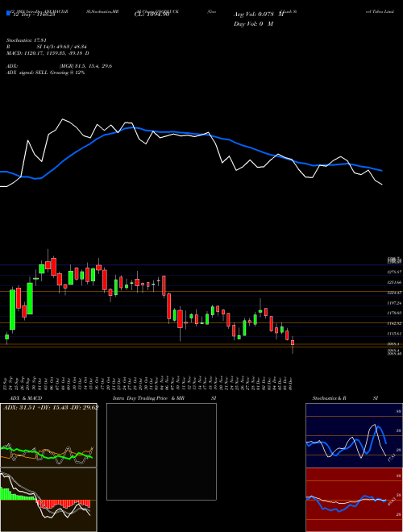
Task: Click the 'MACD: 1120.17, 1159.35, -39.18' line
Action: point(45,53)
